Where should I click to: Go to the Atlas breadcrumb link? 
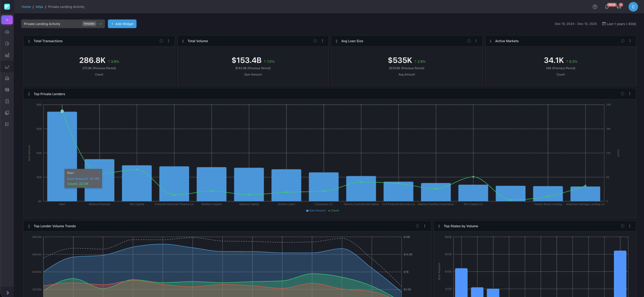(x=39, y=7)
